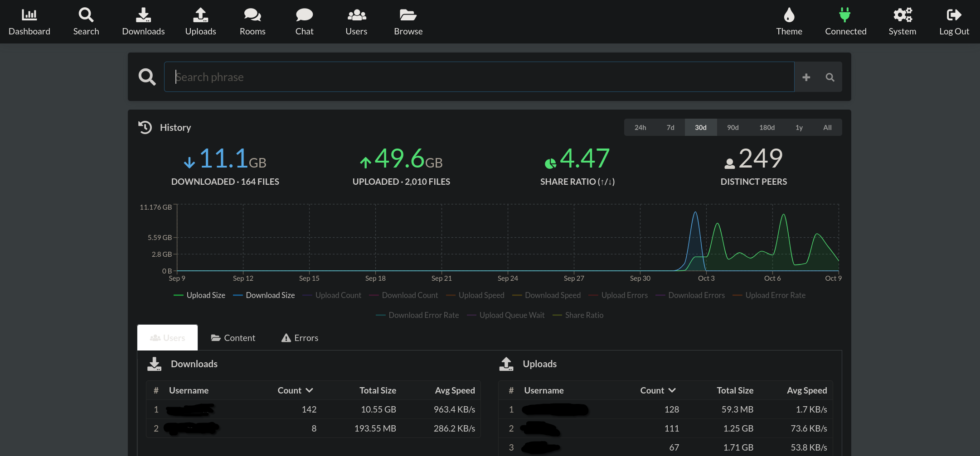This screenshot has width=980, height=456.
Task: Select the 30d history range
Action: point(701,128)
